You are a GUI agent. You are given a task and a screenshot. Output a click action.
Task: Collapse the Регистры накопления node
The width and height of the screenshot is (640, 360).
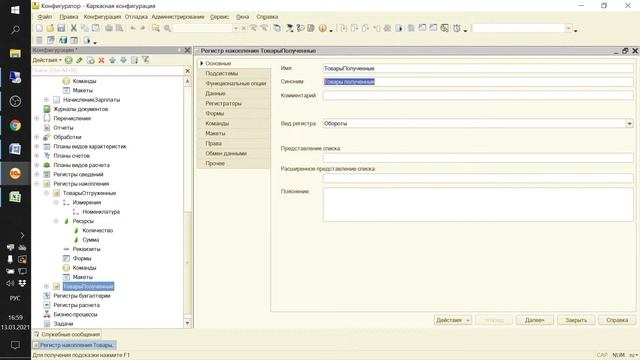tap(37, 184)
